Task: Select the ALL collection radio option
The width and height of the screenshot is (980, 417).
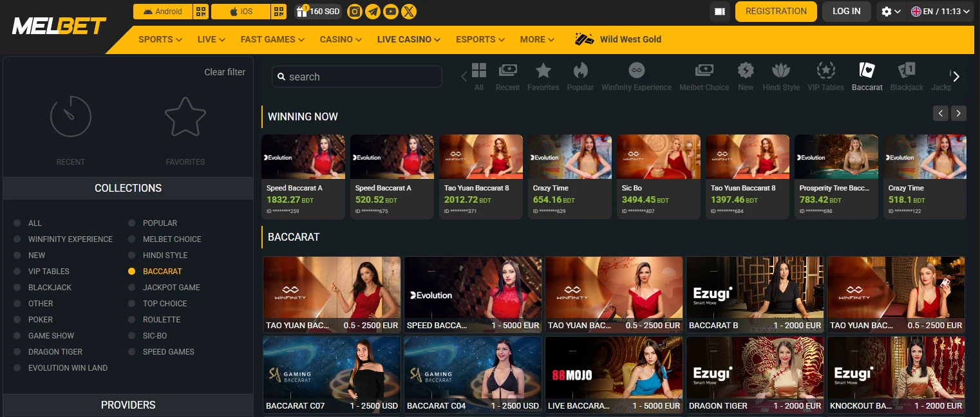Action: 28,223
